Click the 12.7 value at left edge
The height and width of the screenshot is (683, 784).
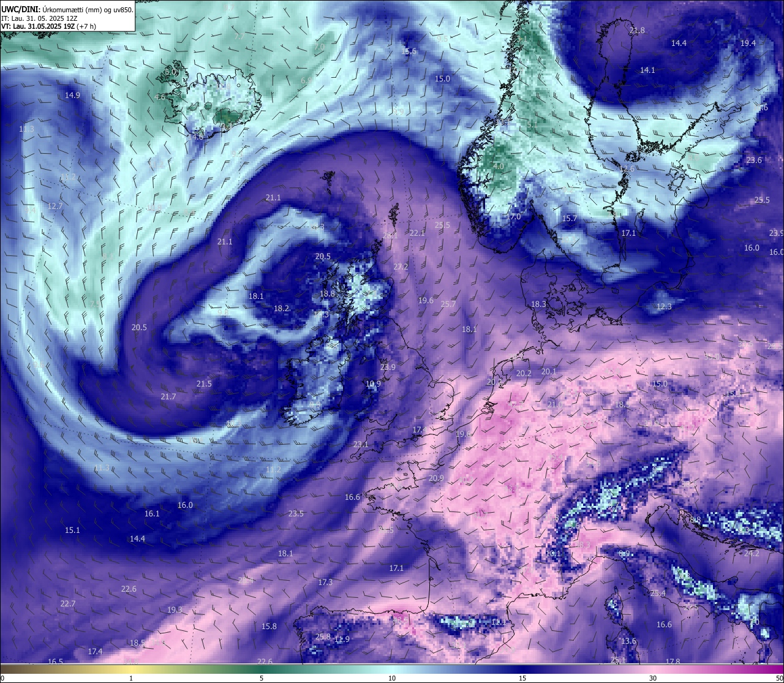click(x=55, y=206)
